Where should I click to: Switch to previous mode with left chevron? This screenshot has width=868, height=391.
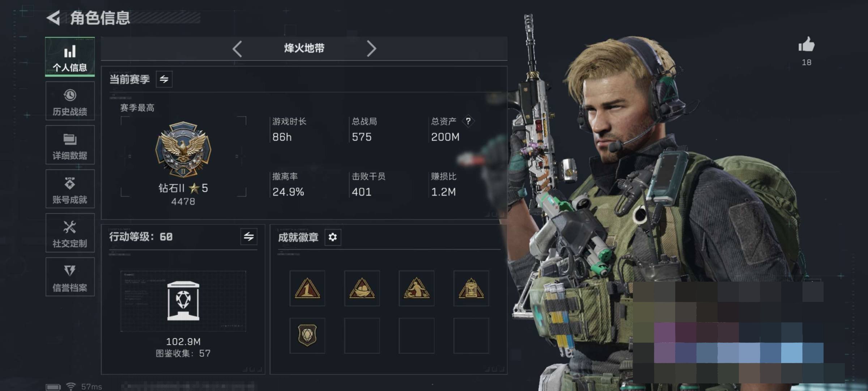coord(237,49)
